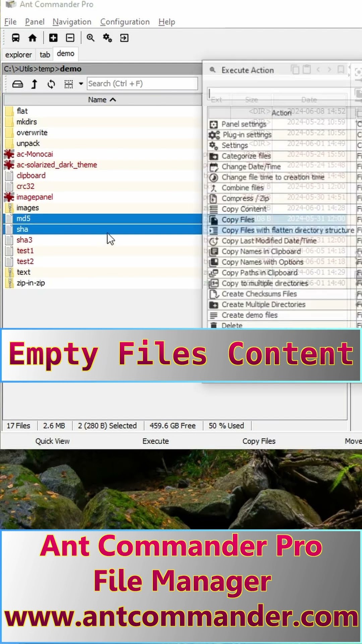Choose Create Multiple Directories action
The height and width of the screenshot is (644, 362).
(282, 305)
